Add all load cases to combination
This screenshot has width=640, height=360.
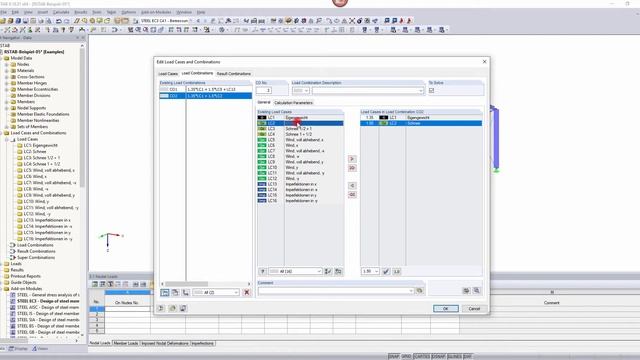click(352, 168)
